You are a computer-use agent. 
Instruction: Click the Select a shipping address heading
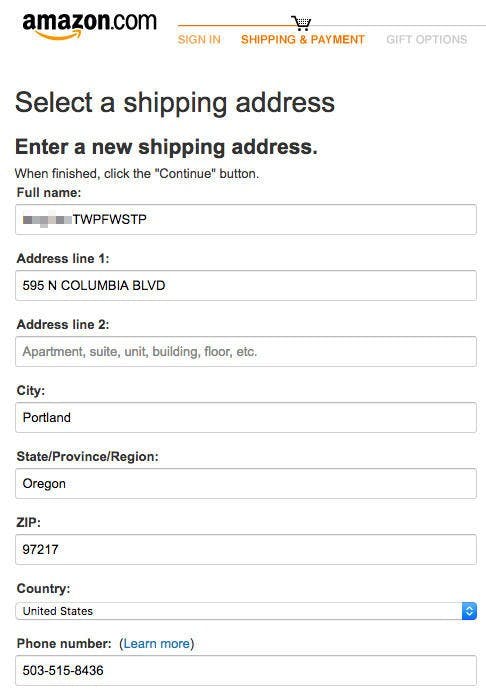[174, 103]
